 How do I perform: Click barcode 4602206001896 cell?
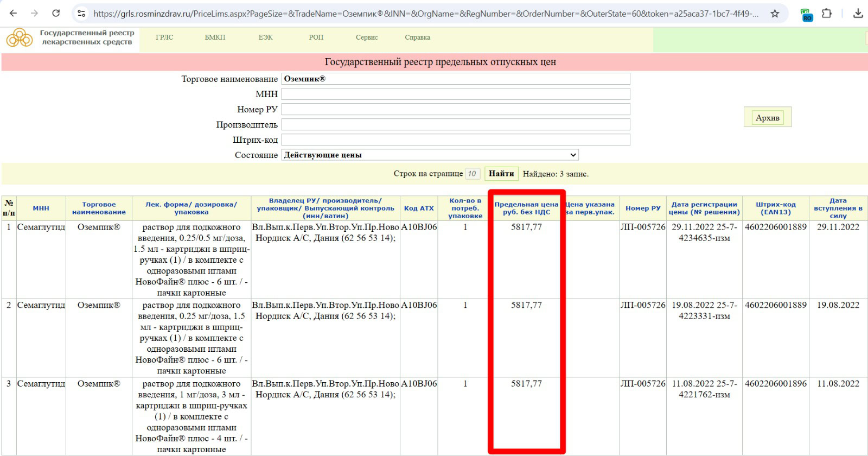tap(776, 383)
